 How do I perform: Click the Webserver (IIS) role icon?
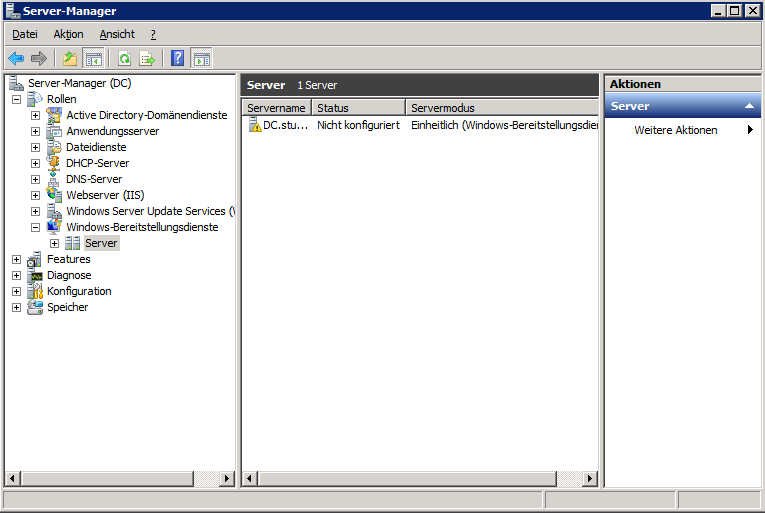(x=54, y=195)
